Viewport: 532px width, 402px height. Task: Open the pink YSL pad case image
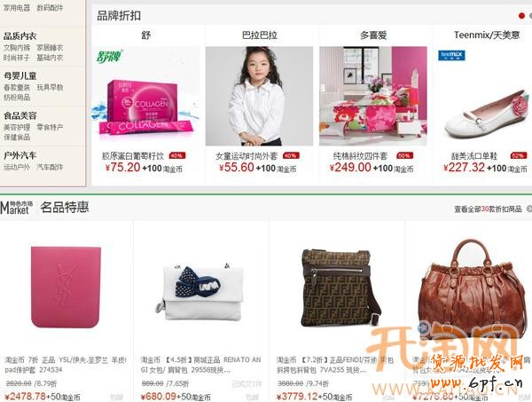click(x=66, y=288)
